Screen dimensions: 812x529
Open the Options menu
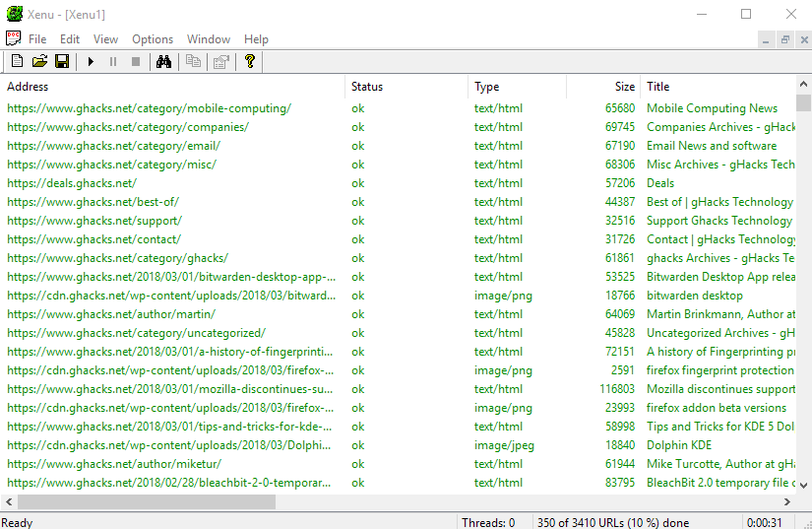click(153, 39)
